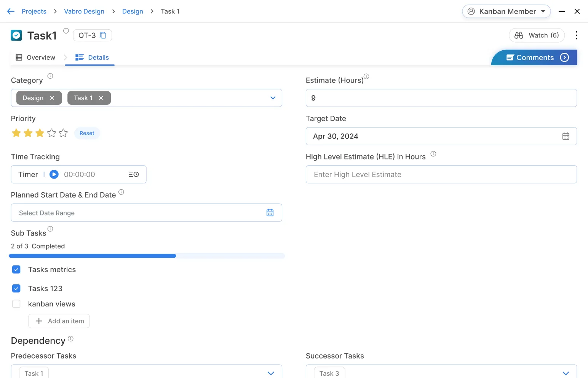Viewport: 588px width, 378px height.
Task: Open the three-dot more options menu
Action: pos(576,35)
